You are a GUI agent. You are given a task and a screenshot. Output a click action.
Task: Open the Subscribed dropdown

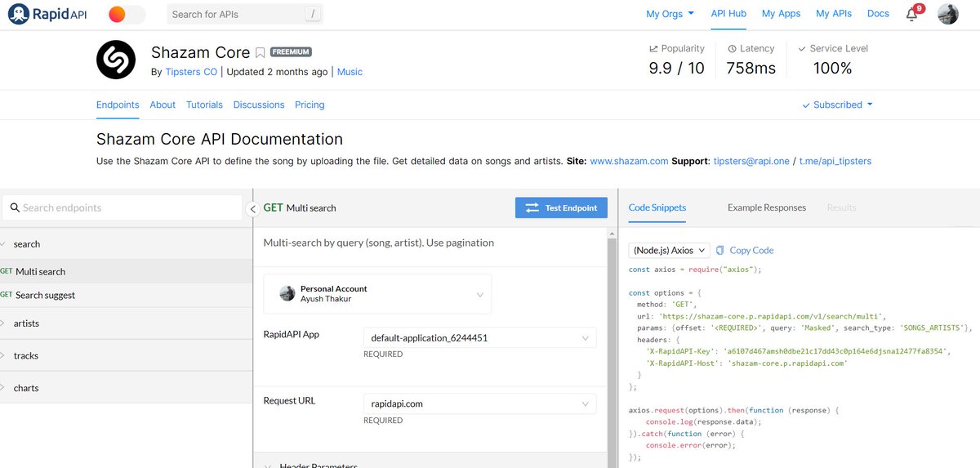tap(837, 105)
